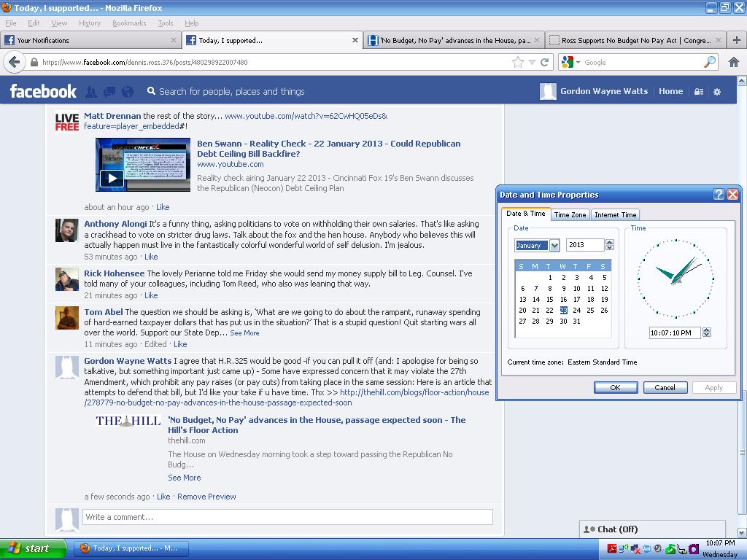Click the Windows start button

[32, 548]
